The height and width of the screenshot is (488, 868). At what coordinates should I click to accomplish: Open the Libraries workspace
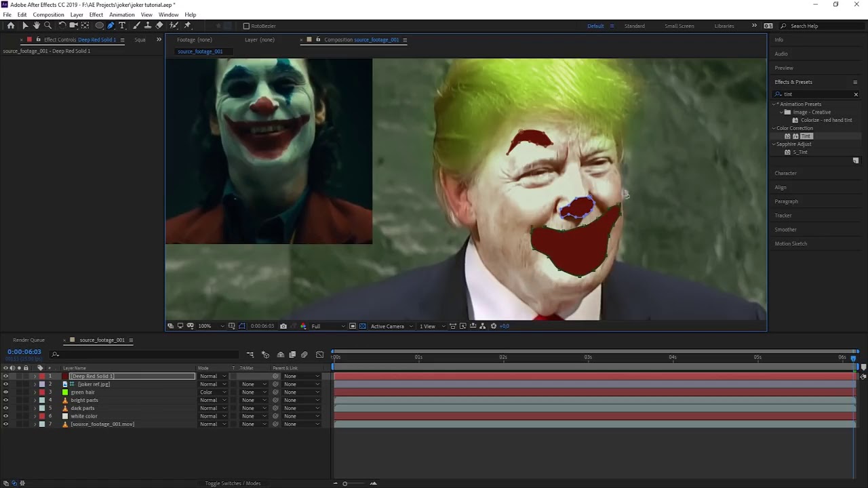coord(724,26)
